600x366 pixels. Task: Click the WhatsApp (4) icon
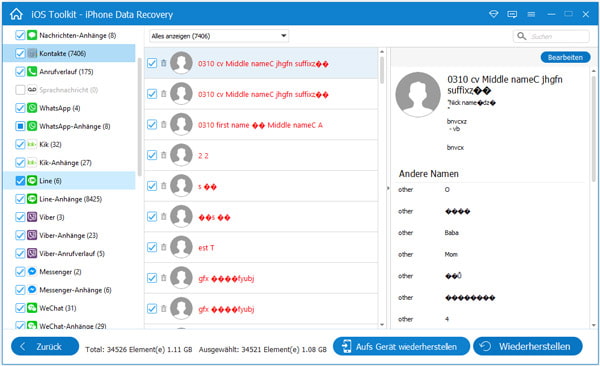(32, 108)
